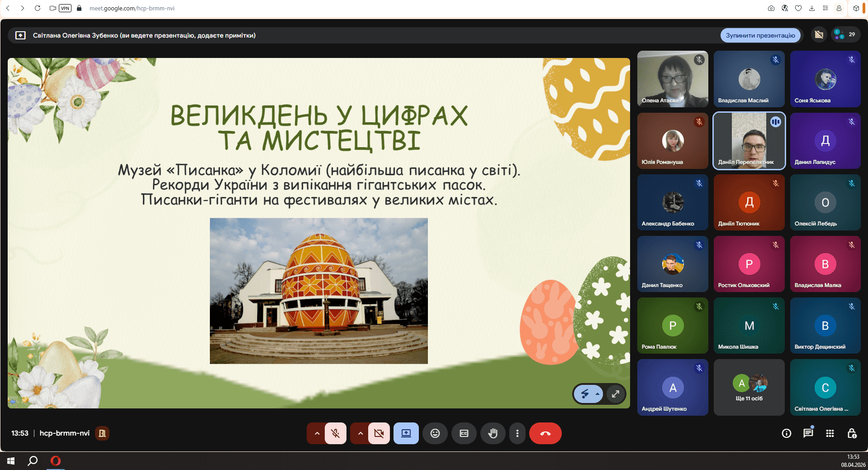
Task: Click the screen share button
Action: 406,433
